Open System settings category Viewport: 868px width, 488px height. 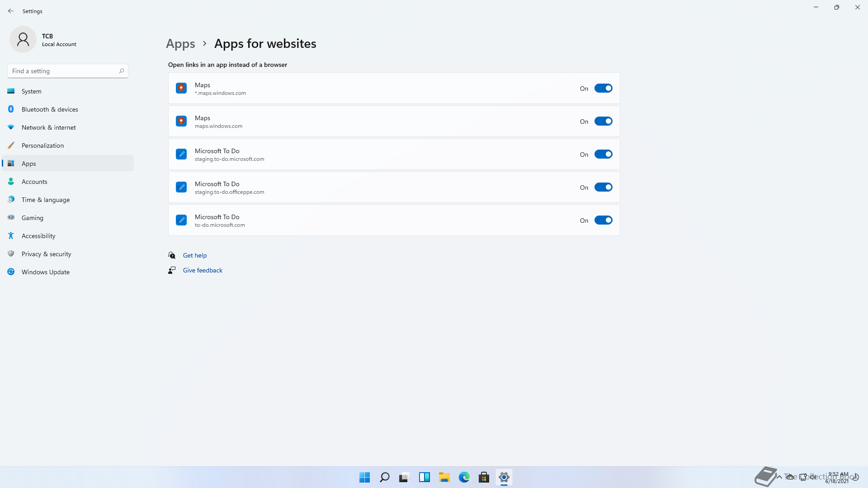click(x=68, y=91)
